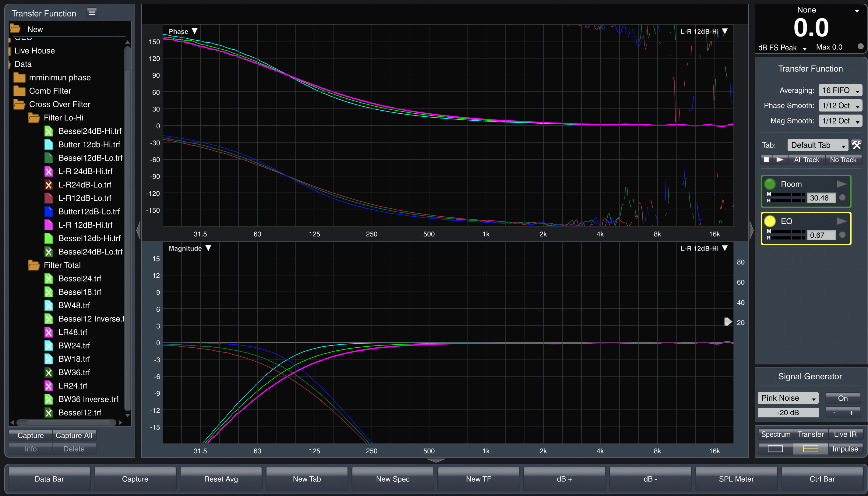The height and width of the screenshot is (496, 868).
Task: Click the blue Butter12dB-Lo.trf file icon
Action: 49,211
